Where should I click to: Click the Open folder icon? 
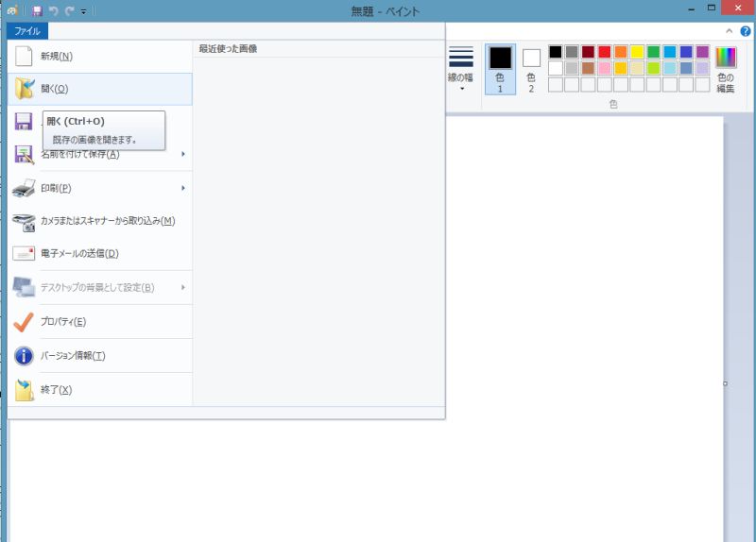[x=25, y=89]
